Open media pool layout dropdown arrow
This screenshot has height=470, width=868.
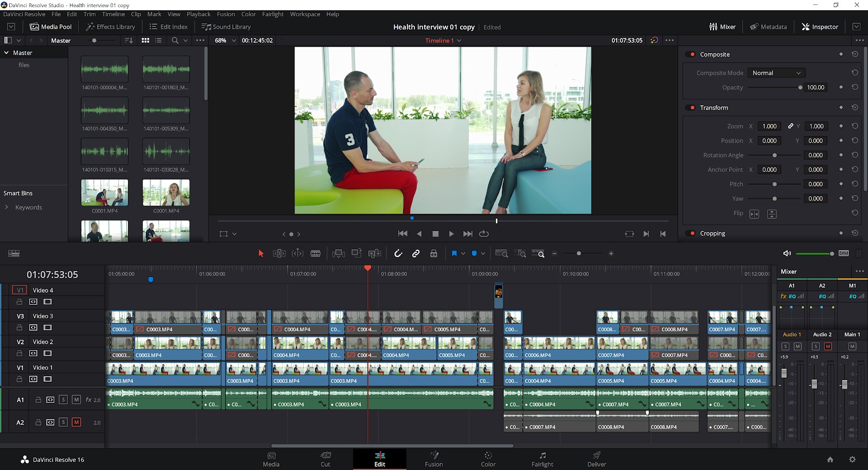tap(19, 40)
